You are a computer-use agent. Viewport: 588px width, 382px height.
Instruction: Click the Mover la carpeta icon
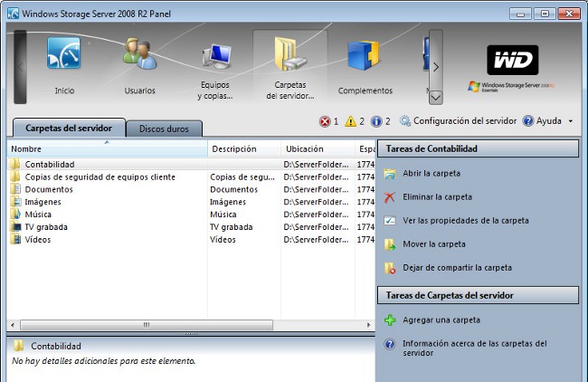[390, 244]
